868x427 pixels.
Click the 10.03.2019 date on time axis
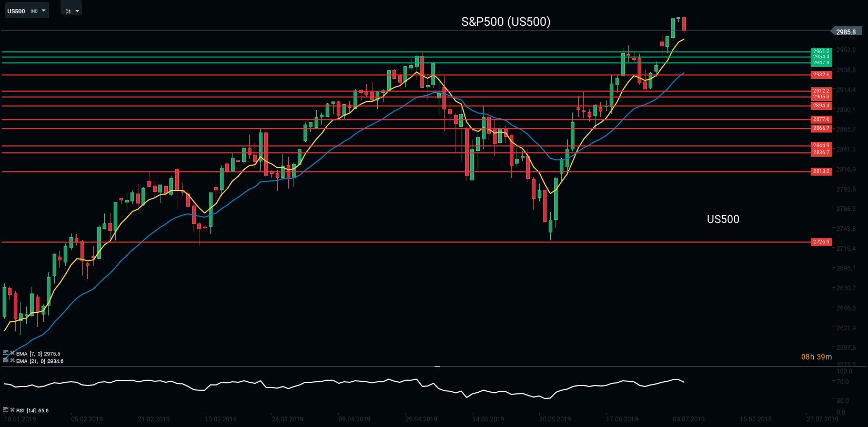pyautogui.click(x=221, y=419)
